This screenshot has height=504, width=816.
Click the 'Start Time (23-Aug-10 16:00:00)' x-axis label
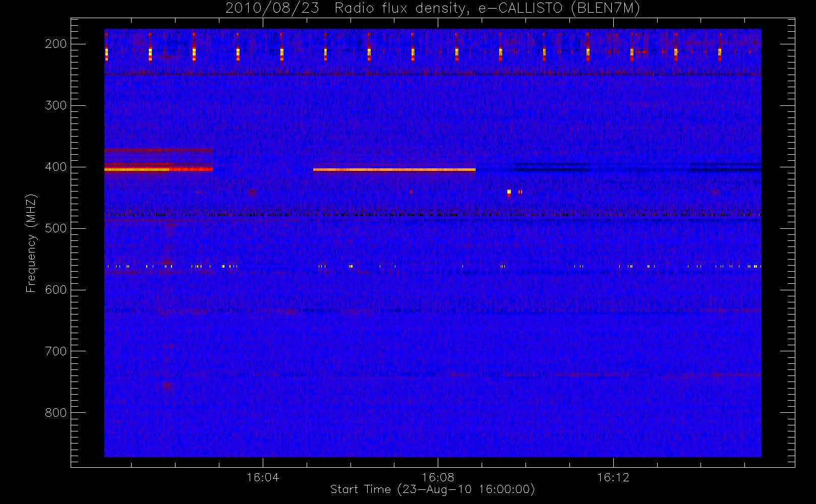[432, 489]
